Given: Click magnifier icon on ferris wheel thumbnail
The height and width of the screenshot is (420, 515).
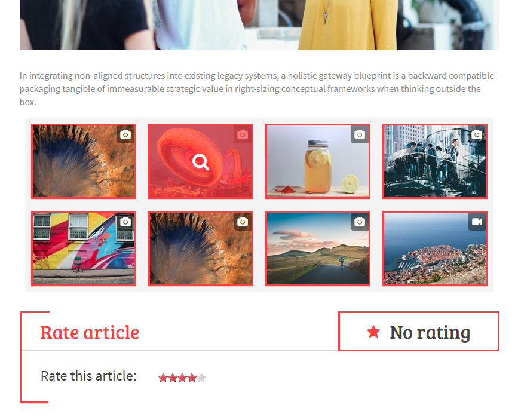Looking at the screenshot, I should [x=201, y=163].
